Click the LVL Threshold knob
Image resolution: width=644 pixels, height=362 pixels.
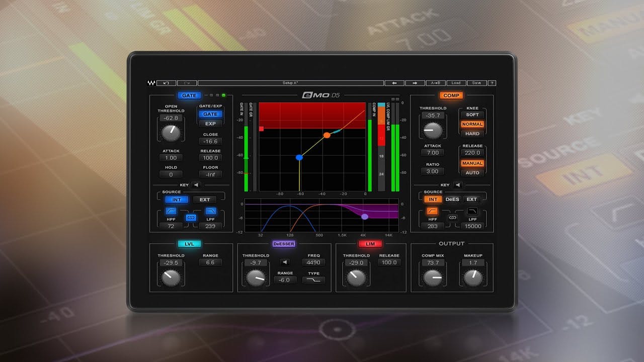171,278
